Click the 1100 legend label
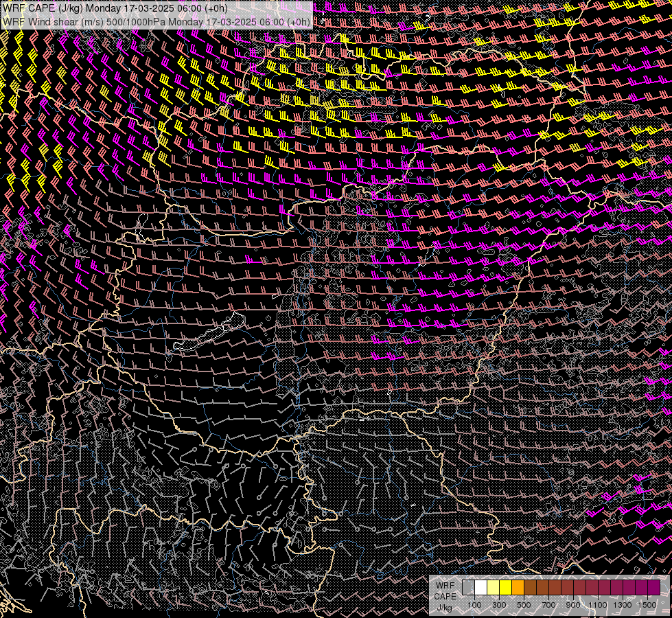672x618 pixels. (597, 605)
